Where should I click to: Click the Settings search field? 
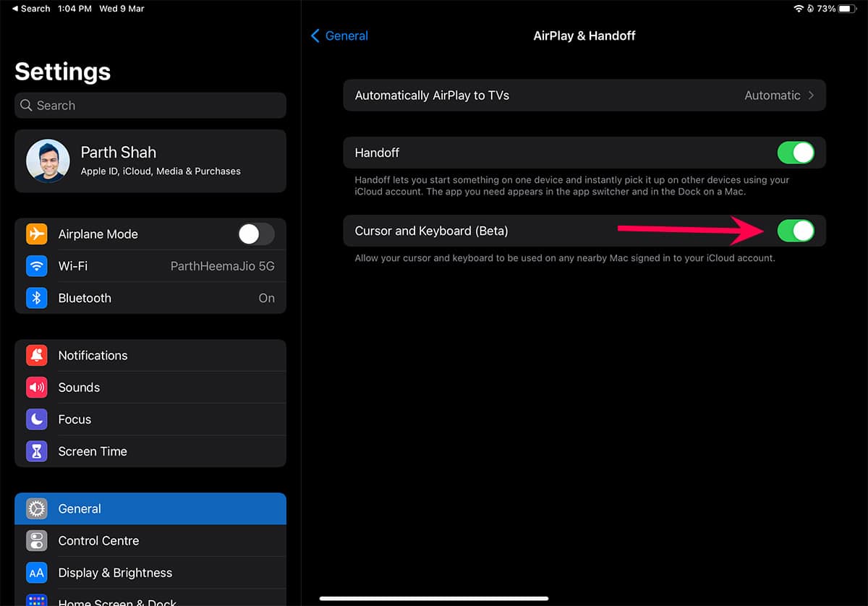click(x=150, y=106)
